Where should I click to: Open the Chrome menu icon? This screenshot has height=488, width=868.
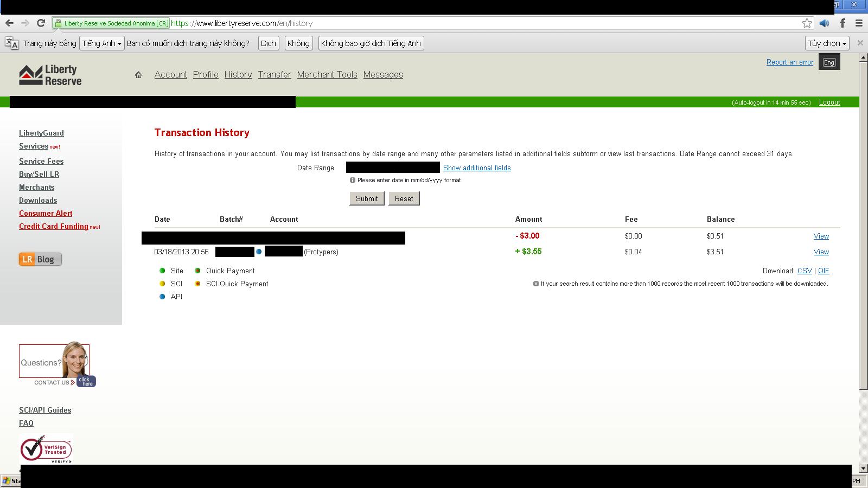pos(859,23)
